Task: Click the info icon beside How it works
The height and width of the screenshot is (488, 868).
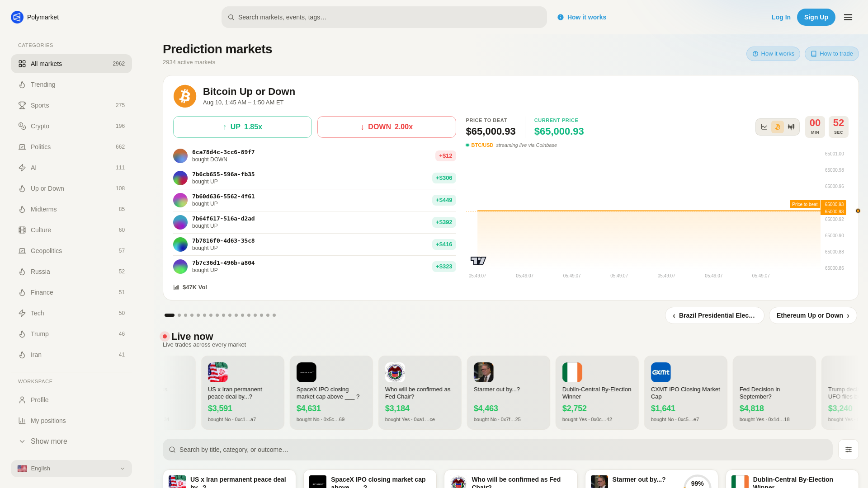Action: pos(561,17)
